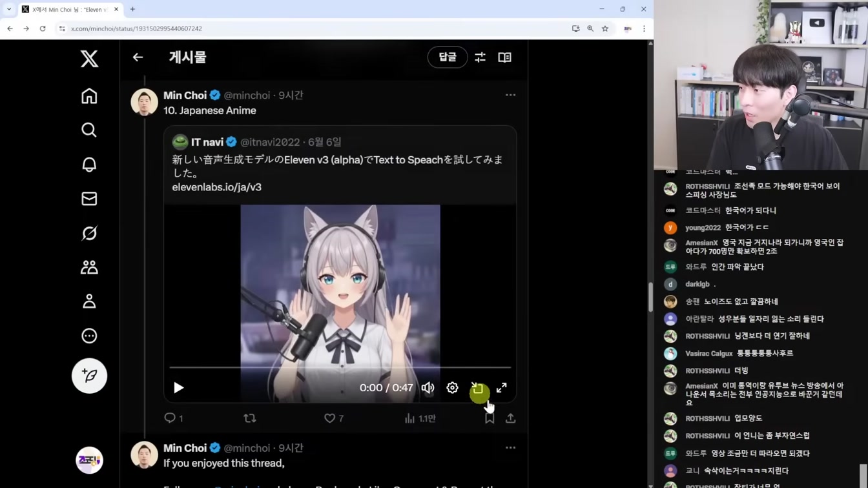
Task: Click Min Choi avatar on Japanese Anime post
Action: [144, 102]
